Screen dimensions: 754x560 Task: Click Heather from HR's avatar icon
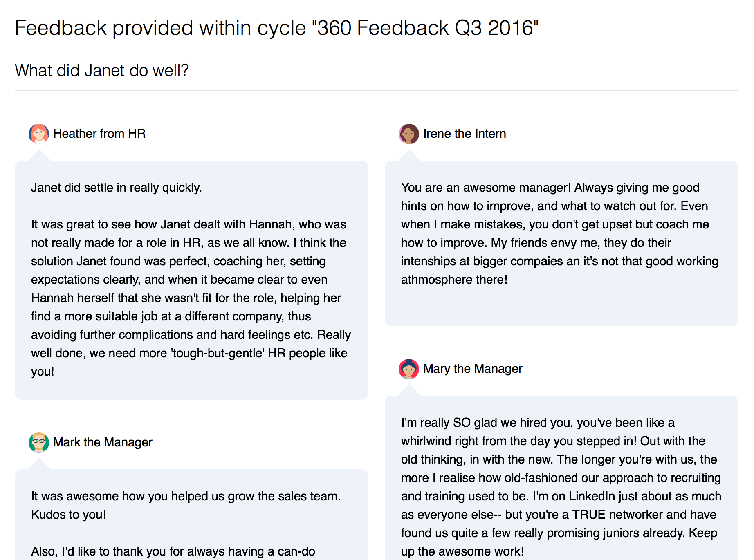(x=39, y=134)
